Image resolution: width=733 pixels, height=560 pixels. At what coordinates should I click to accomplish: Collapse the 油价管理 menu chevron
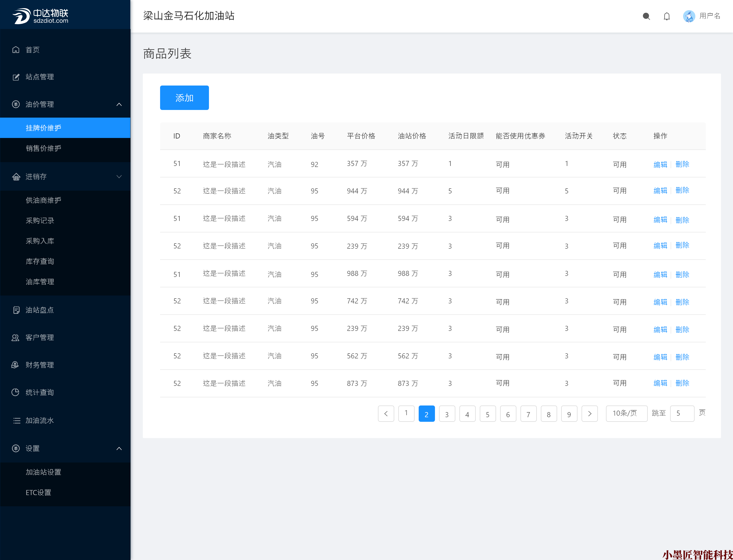click(x=119, y=104)
